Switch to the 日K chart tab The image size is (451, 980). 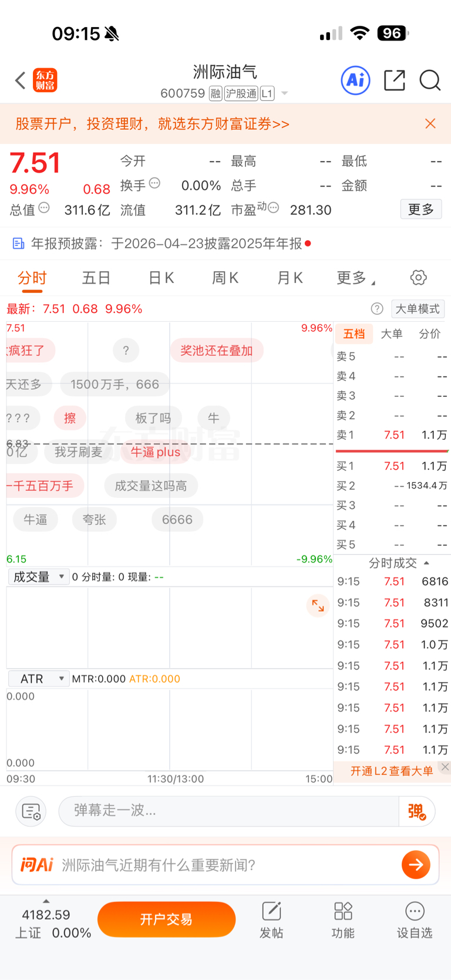pos(161,278)
